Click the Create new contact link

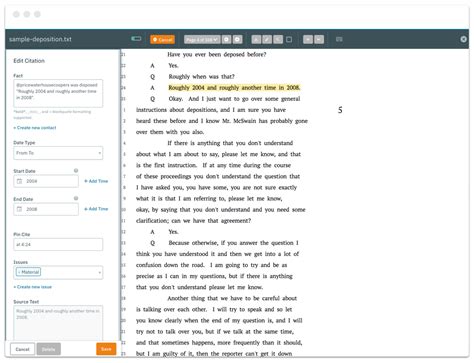click(x=35, y=128)
